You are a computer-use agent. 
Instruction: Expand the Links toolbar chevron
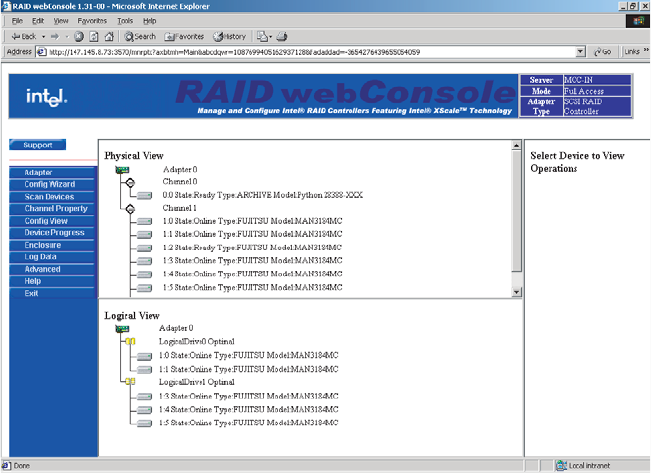tap(646, 50)
